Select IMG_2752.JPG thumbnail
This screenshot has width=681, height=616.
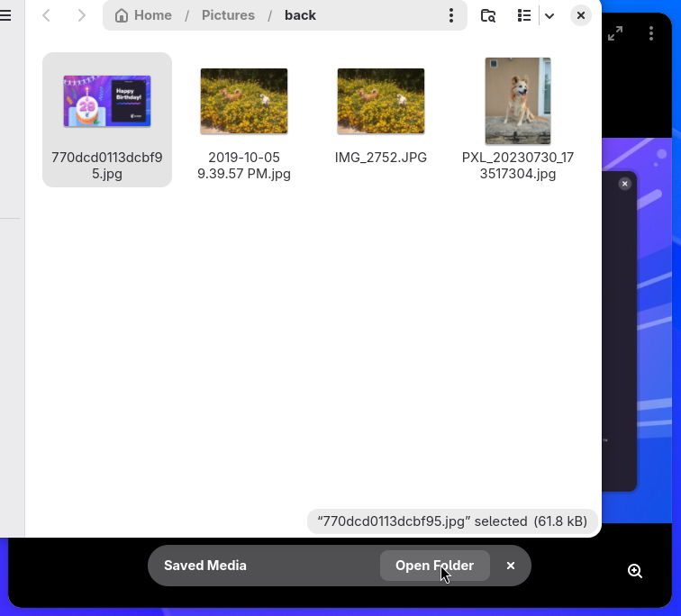pyautogui.click(x=381, y=101)
